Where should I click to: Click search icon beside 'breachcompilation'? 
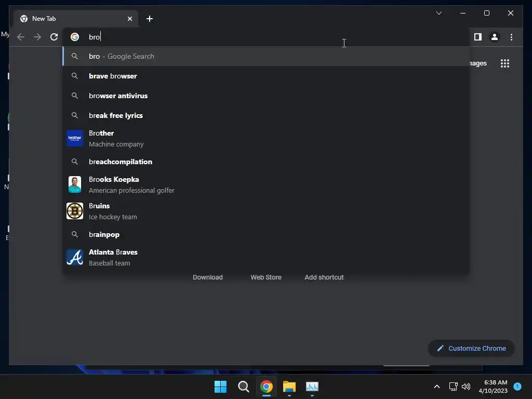75,162
